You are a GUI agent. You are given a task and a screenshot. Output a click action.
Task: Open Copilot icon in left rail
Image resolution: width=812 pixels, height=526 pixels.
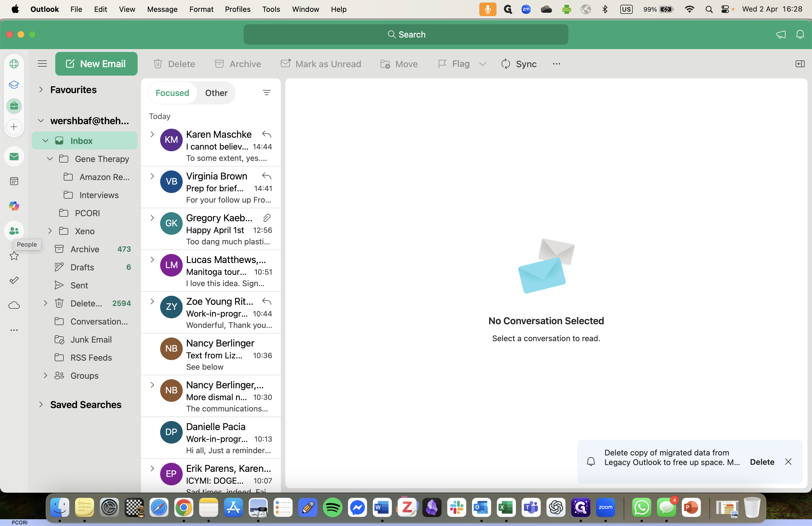pyautogui.click(x=14, y=206)
